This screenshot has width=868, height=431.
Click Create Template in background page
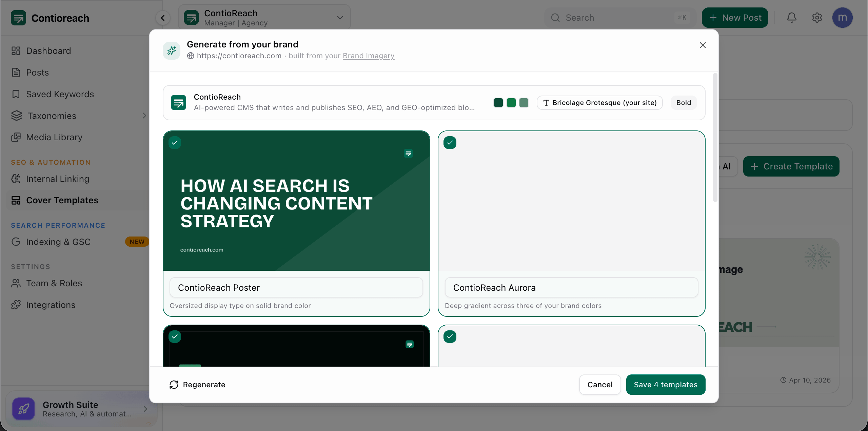(791, 166)
